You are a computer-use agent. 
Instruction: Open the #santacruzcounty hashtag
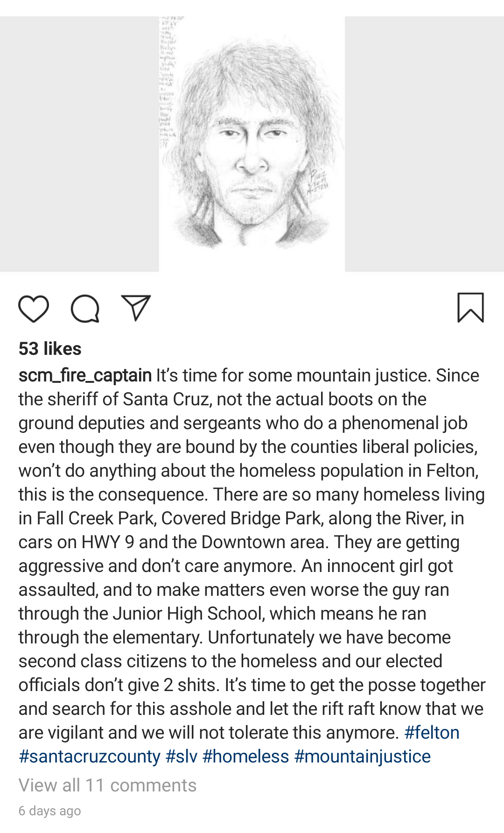(90, 756)
